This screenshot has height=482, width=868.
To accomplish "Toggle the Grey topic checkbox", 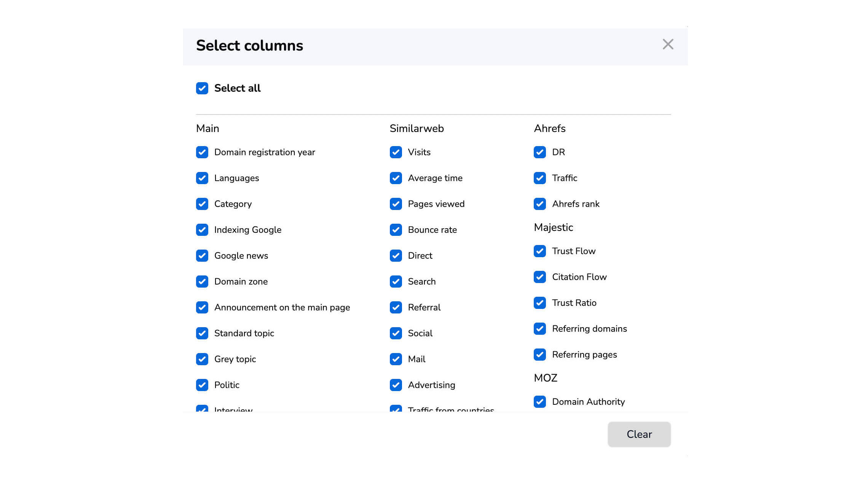I will point(202,359).
